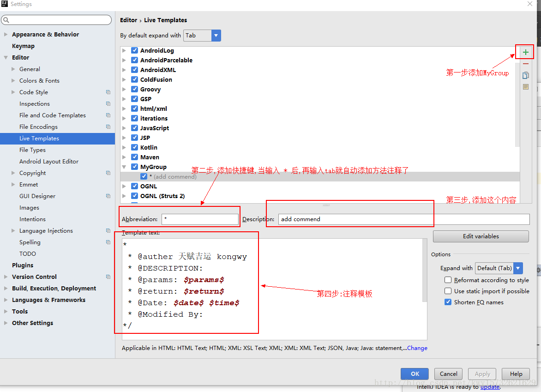The image size is (541, 392).
Task: Toggle Use static import if possible
Action: click(x=448, y=291)
